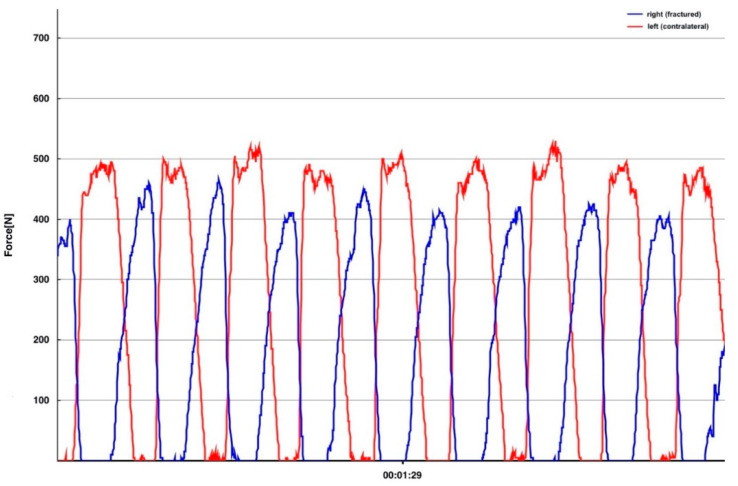Click the 700 y-axis tick label
738x486 pixels.
click(41, 38)
